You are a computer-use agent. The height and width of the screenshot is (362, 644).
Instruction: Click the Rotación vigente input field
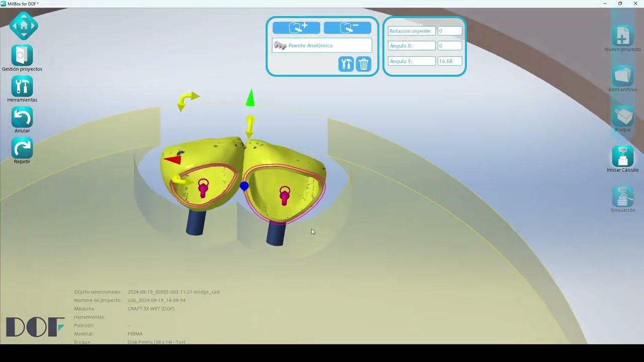449,31
